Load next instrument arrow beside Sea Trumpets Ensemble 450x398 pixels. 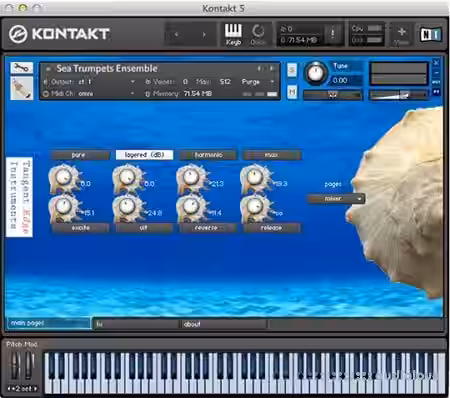point(271,69)
